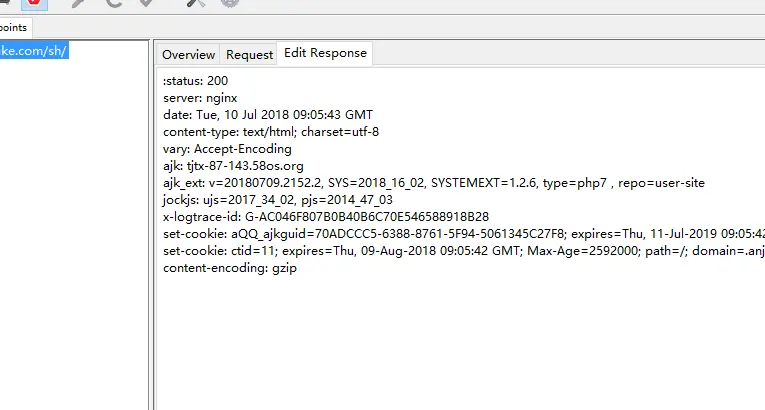Click the Compose pen icon
The image size is (765, 410).
[78, 3]
